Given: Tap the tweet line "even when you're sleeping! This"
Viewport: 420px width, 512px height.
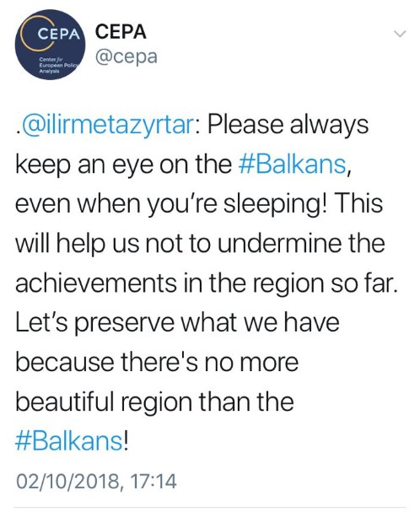Looking at the screenshot, I should pyautogui.click(x=199, y=204).
